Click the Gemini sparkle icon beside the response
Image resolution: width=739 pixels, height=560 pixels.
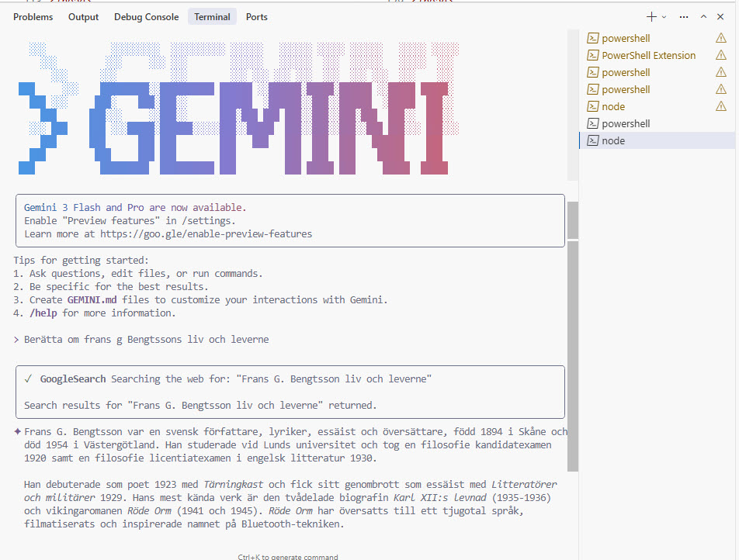click(17, 431)
